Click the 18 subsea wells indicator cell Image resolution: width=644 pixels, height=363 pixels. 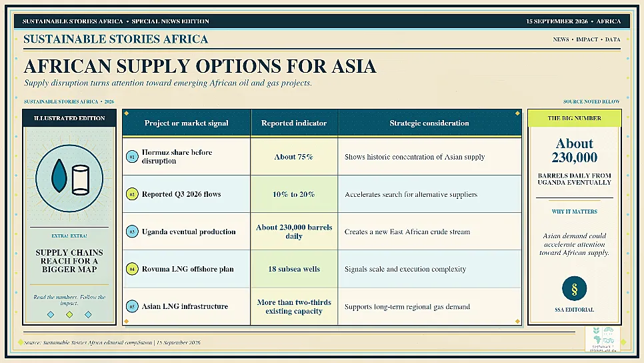tap(294, 269)
